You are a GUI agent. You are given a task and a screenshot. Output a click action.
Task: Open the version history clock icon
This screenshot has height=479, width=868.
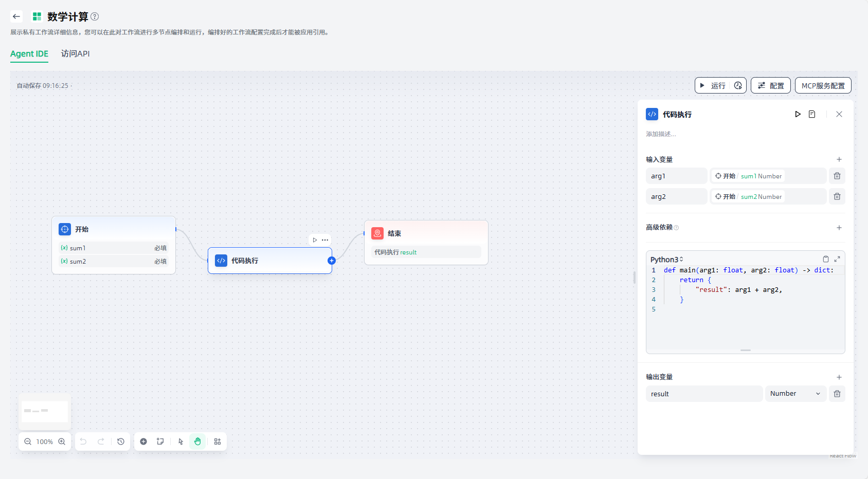(121, 441)
